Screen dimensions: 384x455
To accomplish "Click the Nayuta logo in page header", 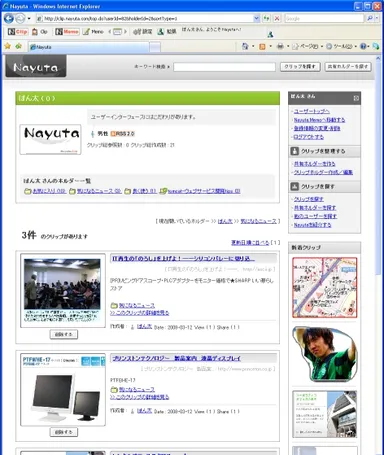I will point(36,67).
